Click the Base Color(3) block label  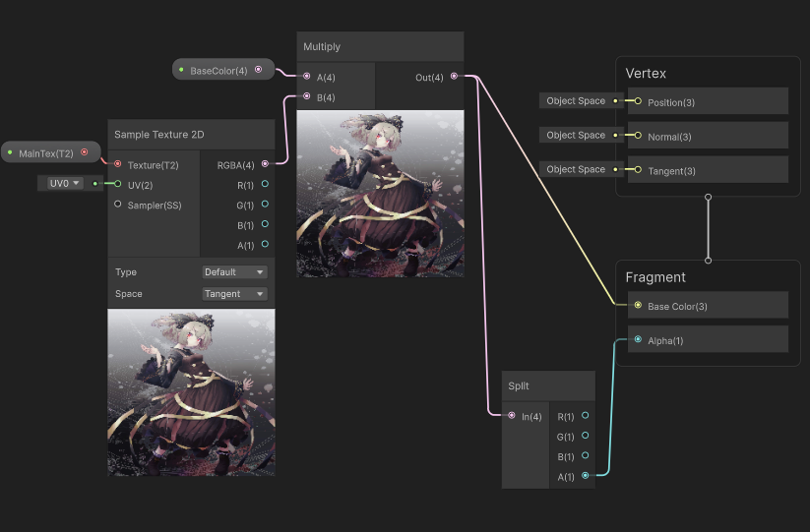(x=677, y=307)
